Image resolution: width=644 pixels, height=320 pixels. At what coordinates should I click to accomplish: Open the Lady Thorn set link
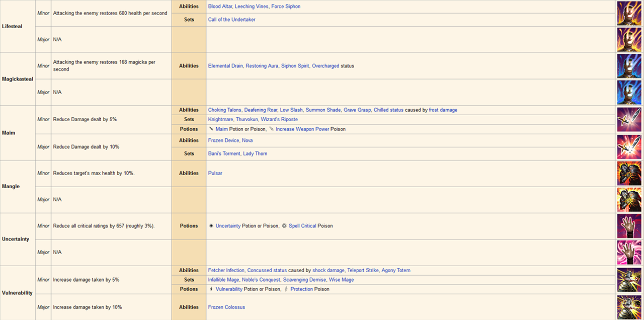point(255,153)
